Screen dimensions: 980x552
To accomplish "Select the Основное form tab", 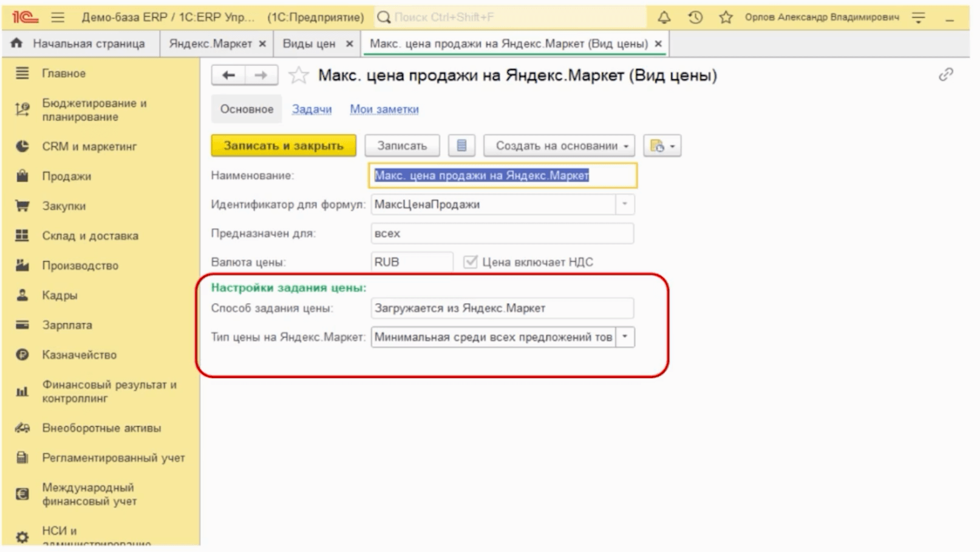I will coord(247,109).
